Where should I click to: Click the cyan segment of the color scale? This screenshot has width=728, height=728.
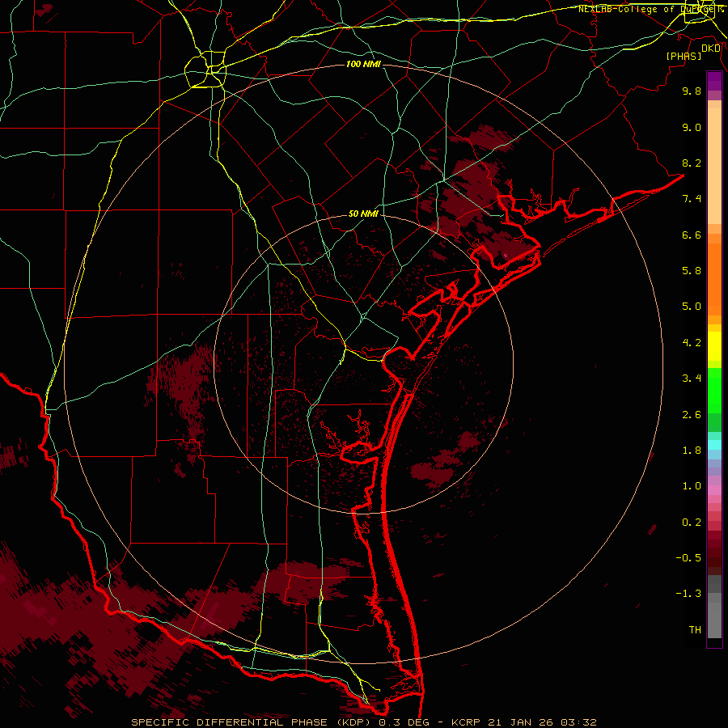(x=714, y=445)
